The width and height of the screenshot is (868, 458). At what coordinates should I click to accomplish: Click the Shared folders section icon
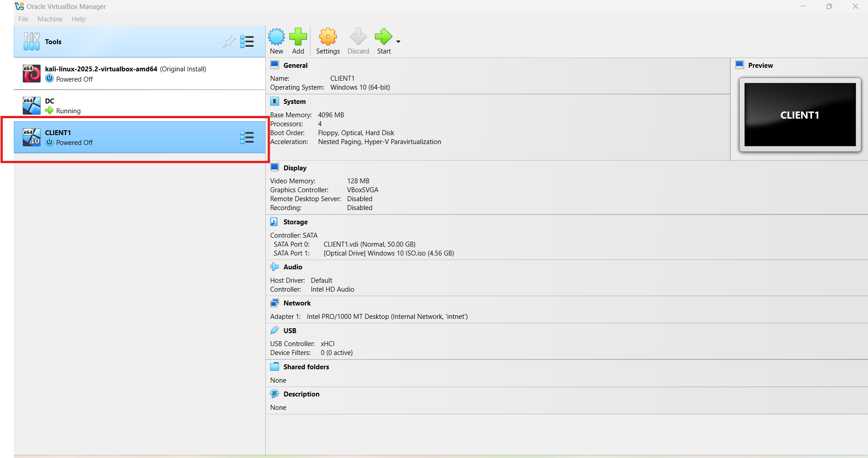coord(275,367)
